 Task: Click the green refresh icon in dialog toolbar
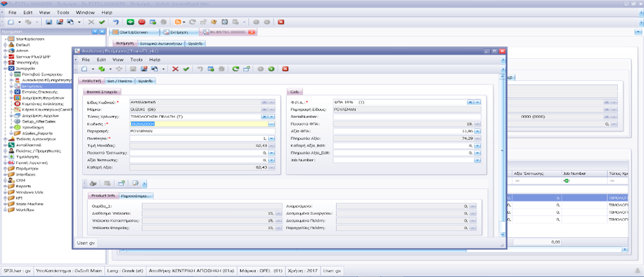coord(235,69)
